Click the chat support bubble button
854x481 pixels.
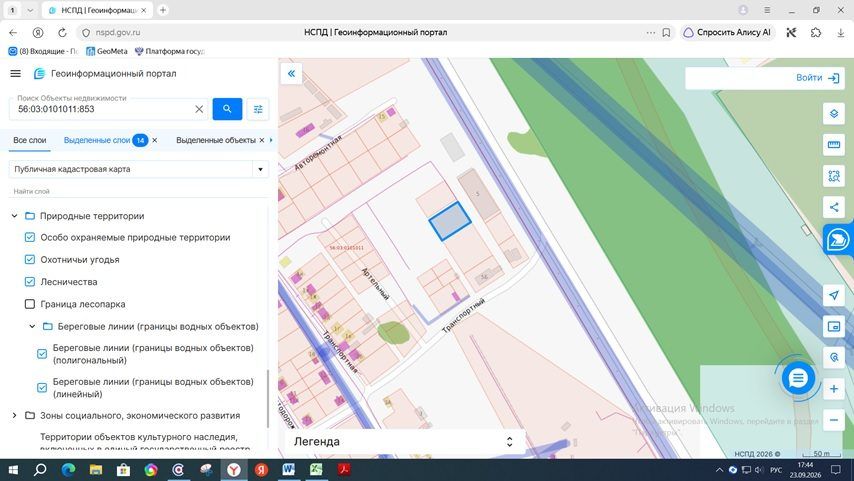point(798,378)
